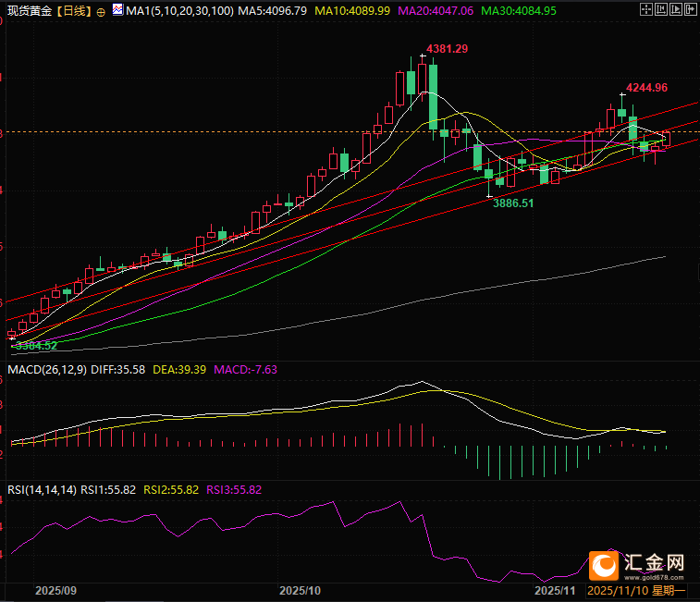Click the 2025/10 month marker on the time axis
This screenshot has height=602, width=700.
tap(299, 589)
